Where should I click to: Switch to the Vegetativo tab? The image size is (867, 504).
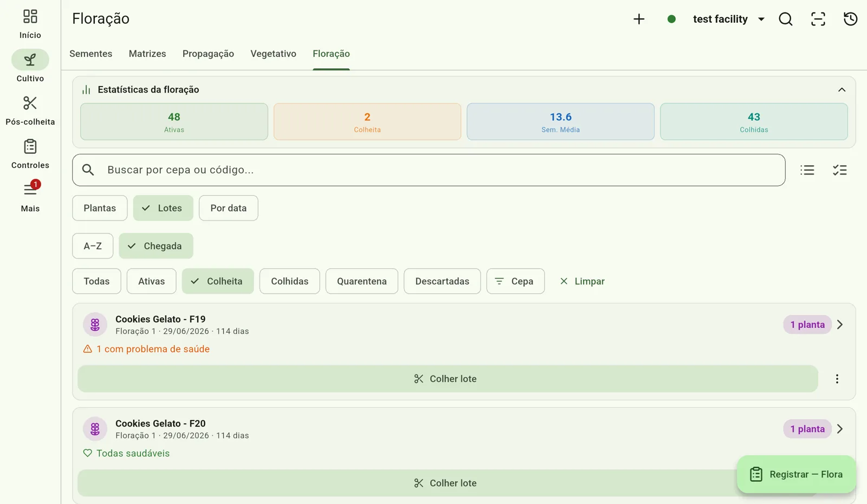point(273,54)
